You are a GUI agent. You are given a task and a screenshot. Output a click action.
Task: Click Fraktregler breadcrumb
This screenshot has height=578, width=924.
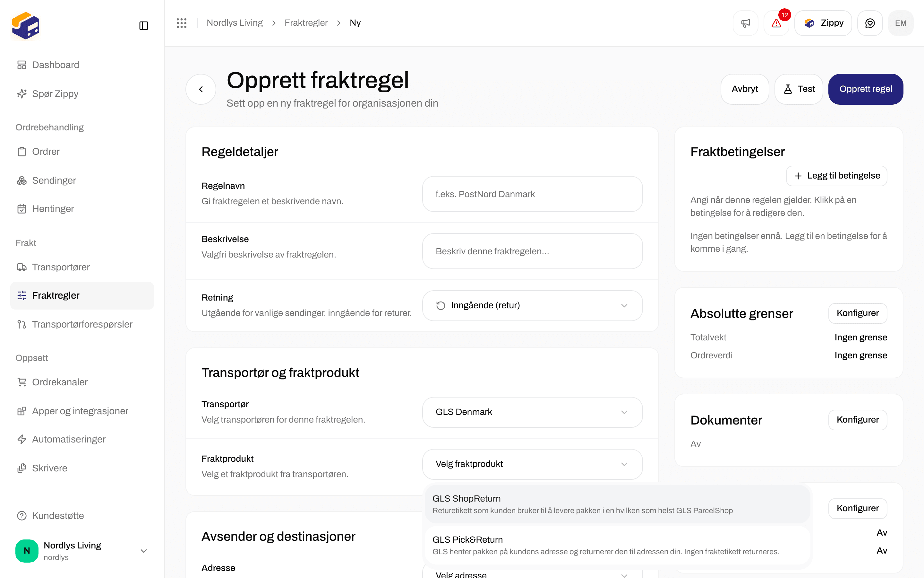[306, 23]
